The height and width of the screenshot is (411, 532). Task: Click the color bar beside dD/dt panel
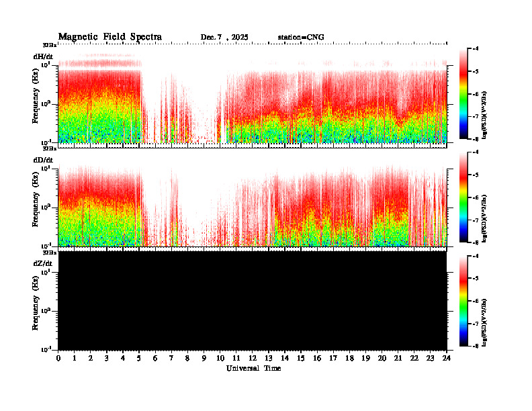point(463,197)
